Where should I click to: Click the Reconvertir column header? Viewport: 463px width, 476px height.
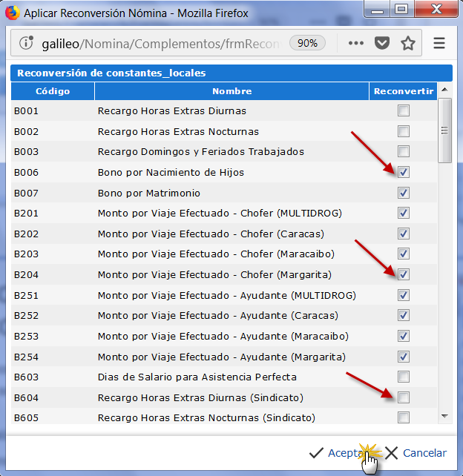coord(403,91)
